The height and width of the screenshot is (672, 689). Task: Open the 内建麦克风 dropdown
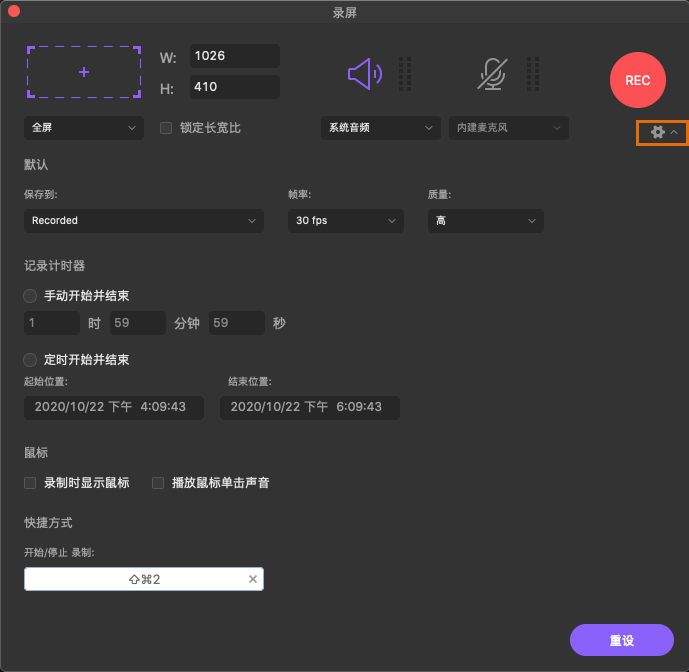[x=509, y=128]
